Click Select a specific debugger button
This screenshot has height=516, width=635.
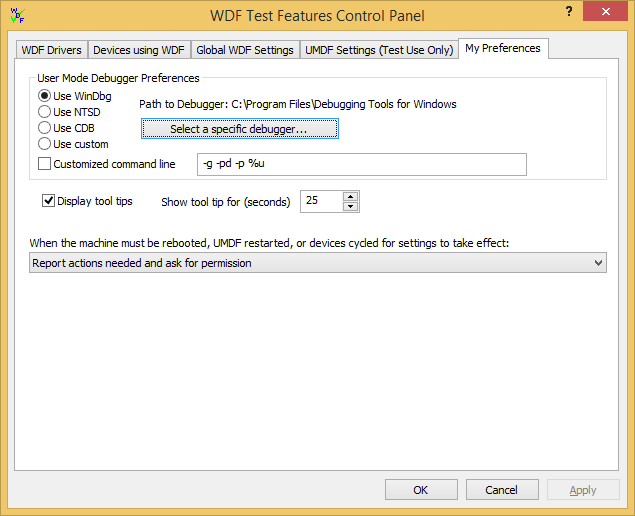239,129
